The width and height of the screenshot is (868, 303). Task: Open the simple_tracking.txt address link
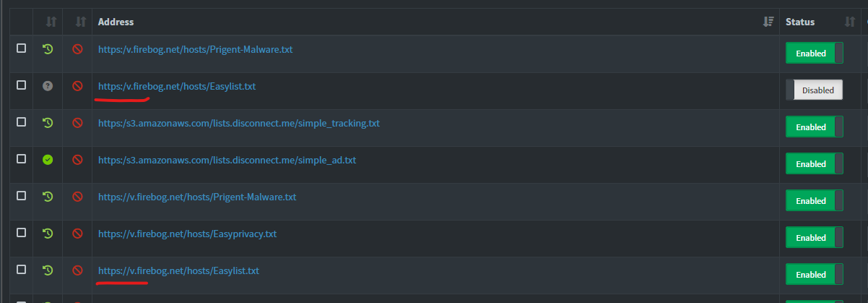[239, 123]
